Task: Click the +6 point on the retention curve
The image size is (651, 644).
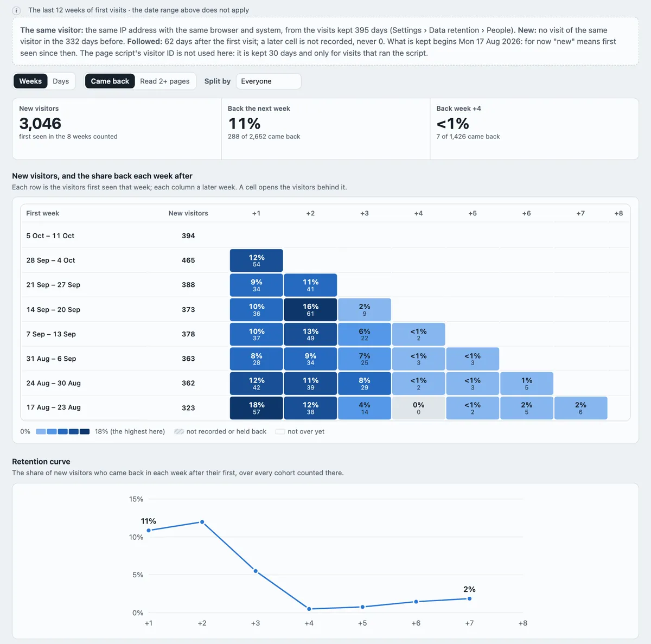Action: (x=416, y=601)
